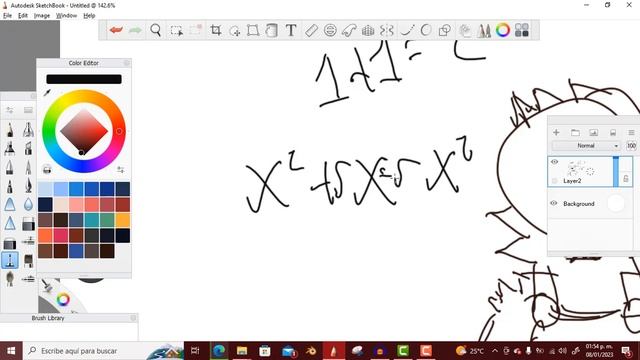Open the Edit menu
The height and width of the screenshot is (360, 640).
23,16
